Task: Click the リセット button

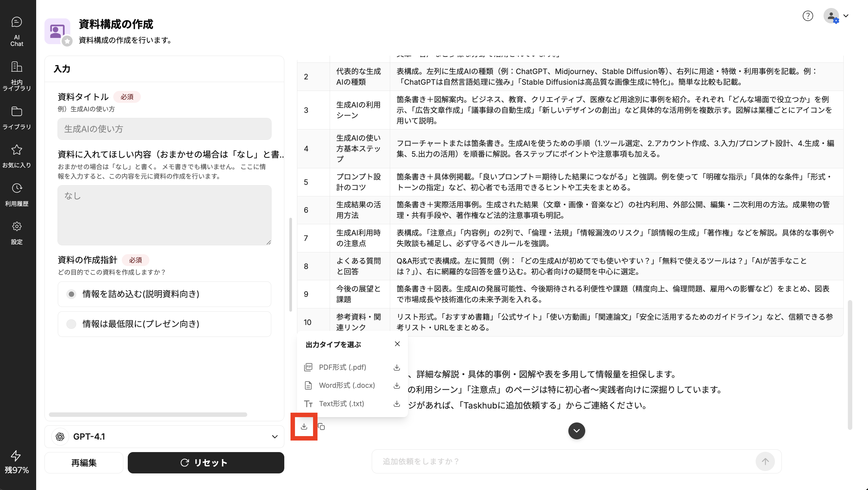Action: point(205,463)
